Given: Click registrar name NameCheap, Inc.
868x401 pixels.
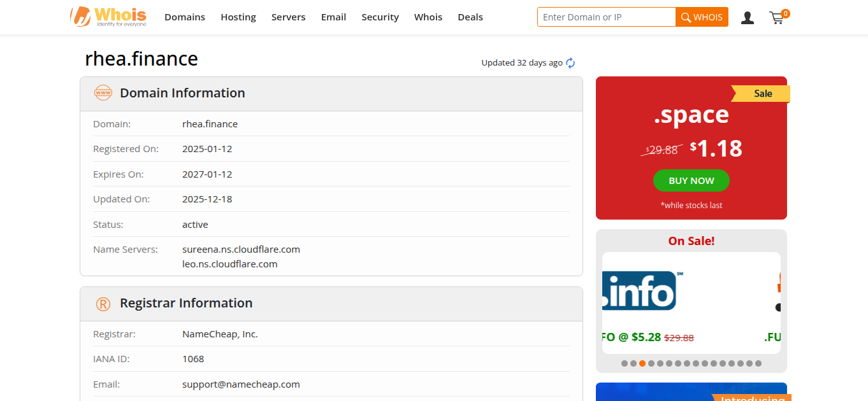Looking at the screenshot, I should [220, 334].
